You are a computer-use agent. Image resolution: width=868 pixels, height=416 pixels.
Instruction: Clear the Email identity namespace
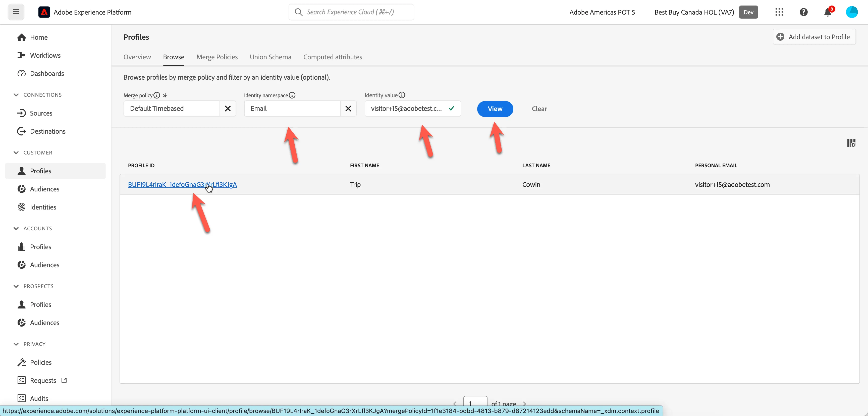point(348,109)
